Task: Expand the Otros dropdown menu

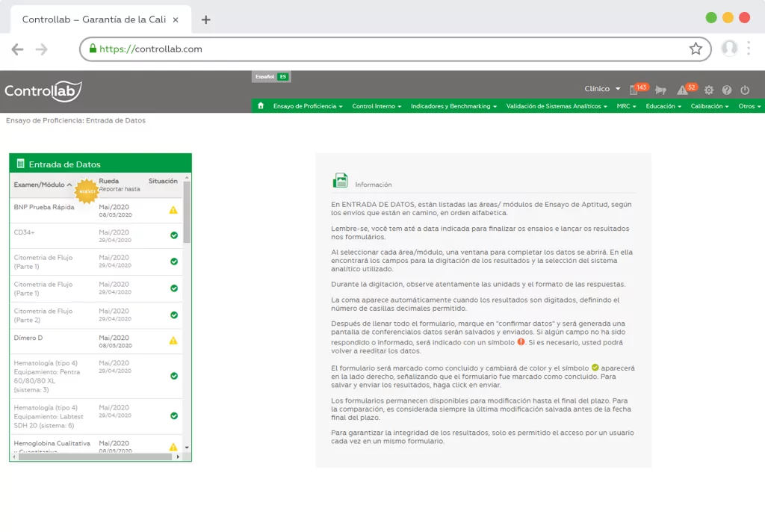Action: click(x=749, y=106)
